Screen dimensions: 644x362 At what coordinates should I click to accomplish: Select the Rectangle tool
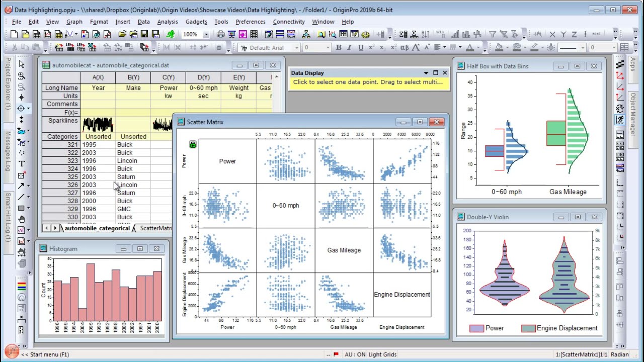pyautogui.click(x=21, y=208)
